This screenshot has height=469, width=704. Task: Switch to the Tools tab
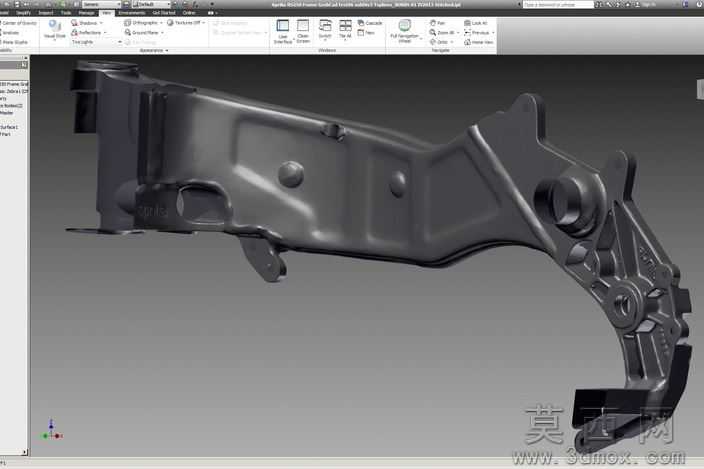66,13
